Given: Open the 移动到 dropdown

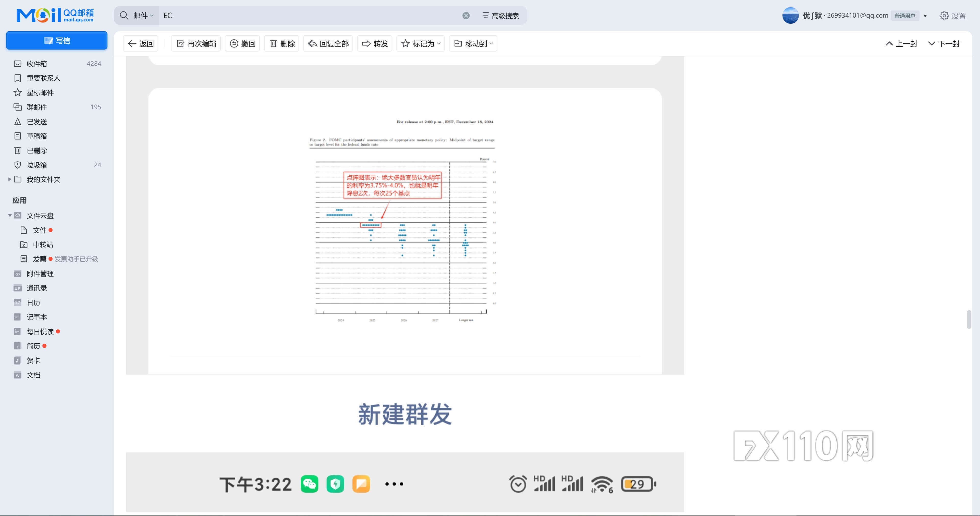Looking at the screenshot, I should tap(473, 44).
